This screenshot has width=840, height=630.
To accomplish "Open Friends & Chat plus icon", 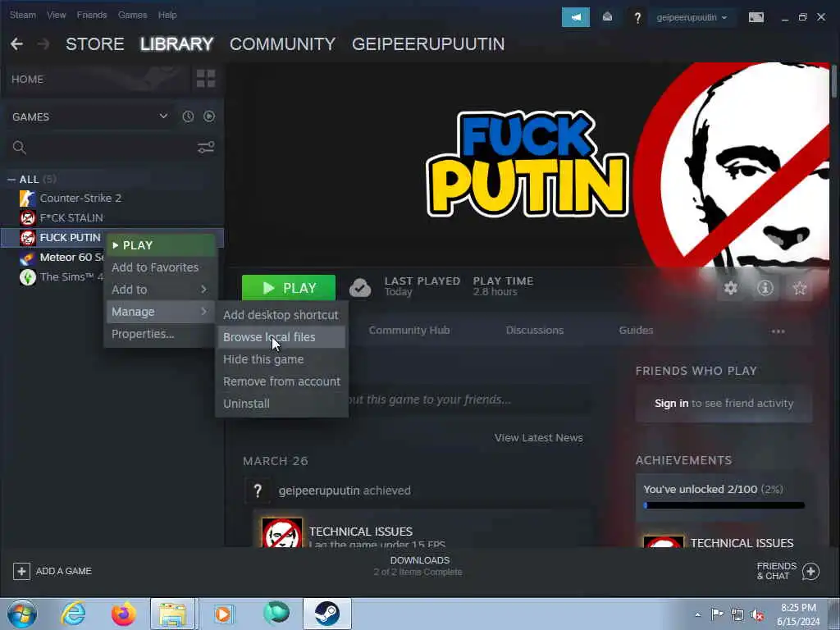I will [810, 571].
